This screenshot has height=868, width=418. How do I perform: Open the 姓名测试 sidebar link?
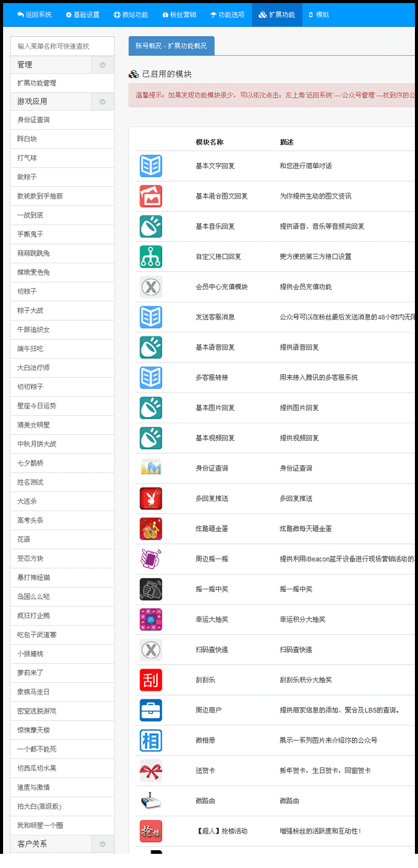click(x=62, y=482)
